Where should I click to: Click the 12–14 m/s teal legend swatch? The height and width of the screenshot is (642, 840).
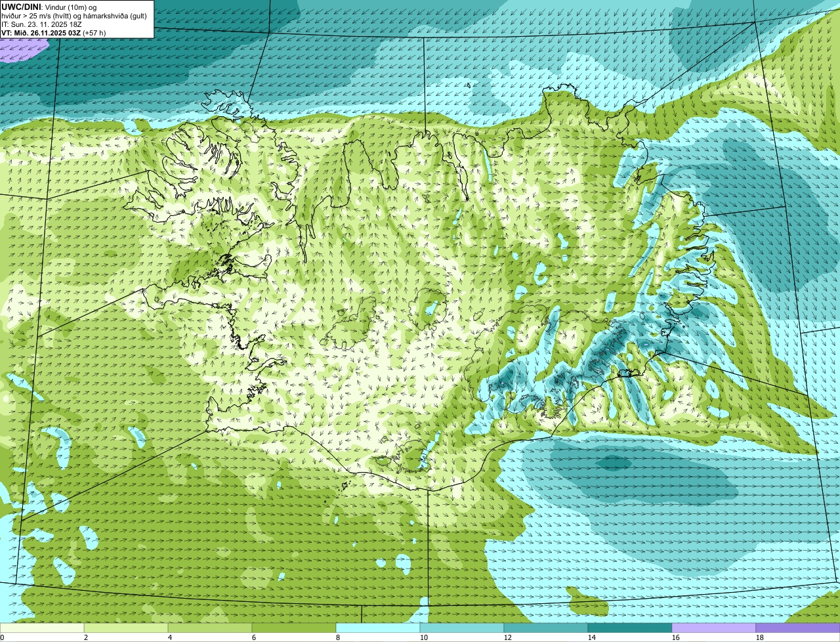tap(546, 628)
